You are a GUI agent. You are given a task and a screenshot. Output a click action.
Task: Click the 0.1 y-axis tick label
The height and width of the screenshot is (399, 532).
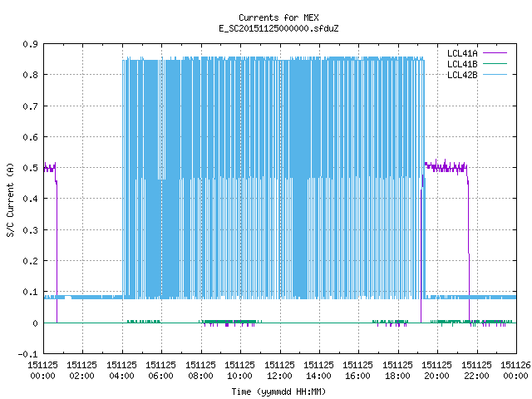click(x=30, y=292)
